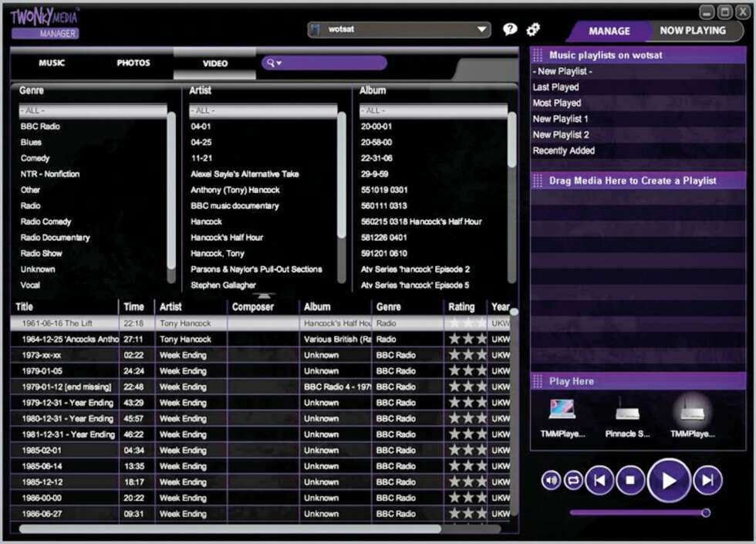
Task: Click the grip icon beside Play Here
Action: [x=538, y=381]
